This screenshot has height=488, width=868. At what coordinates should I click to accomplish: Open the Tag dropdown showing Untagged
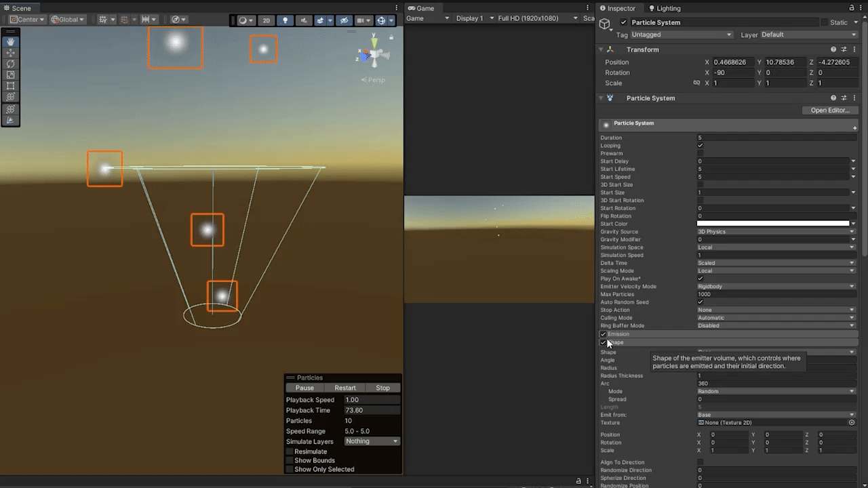click(x=681, y=35)
